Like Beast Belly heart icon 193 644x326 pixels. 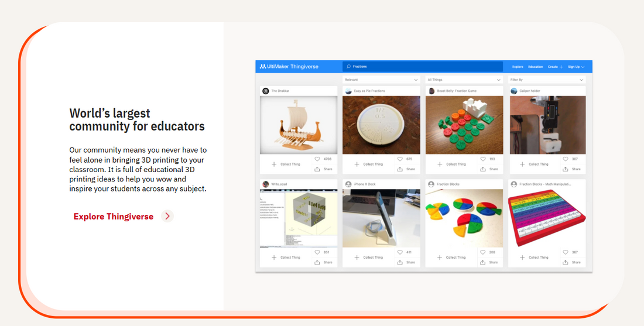point(483,159)
